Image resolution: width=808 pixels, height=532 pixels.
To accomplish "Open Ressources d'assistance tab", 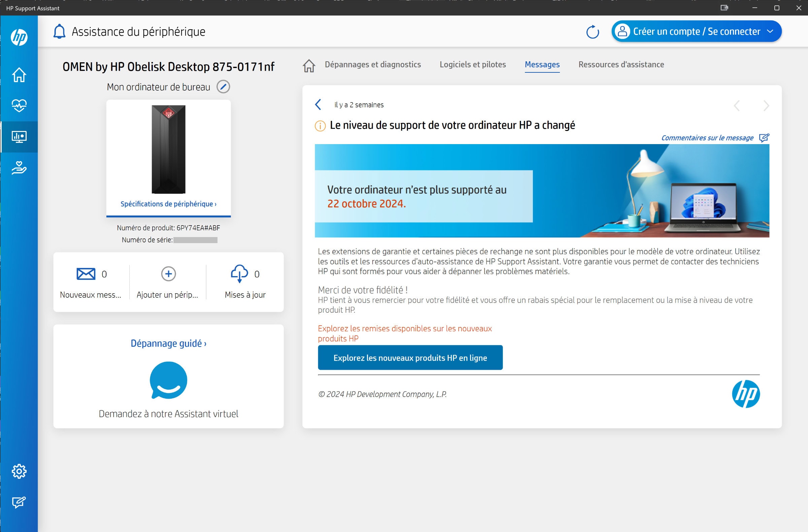I will (x=621, y=65).
